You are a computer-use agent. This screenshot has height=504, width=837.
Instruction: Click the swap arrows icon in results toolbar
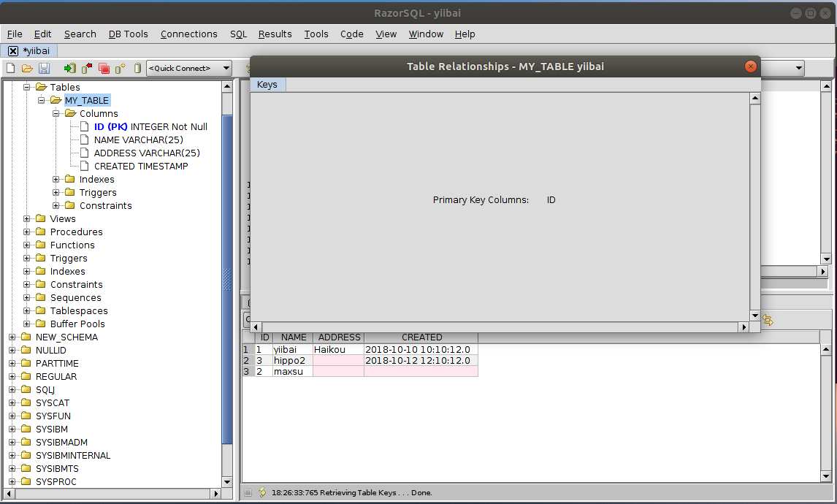pos(768,320)
